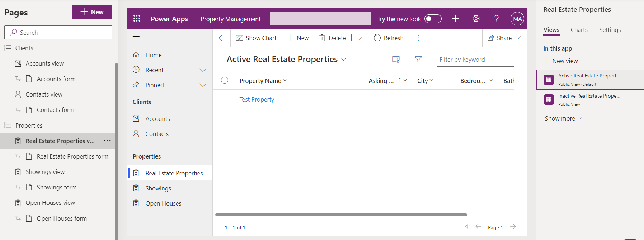Toggle Try the new look switch
The width and height of the screenshot is (644, 240).
[x=433, y=19]
